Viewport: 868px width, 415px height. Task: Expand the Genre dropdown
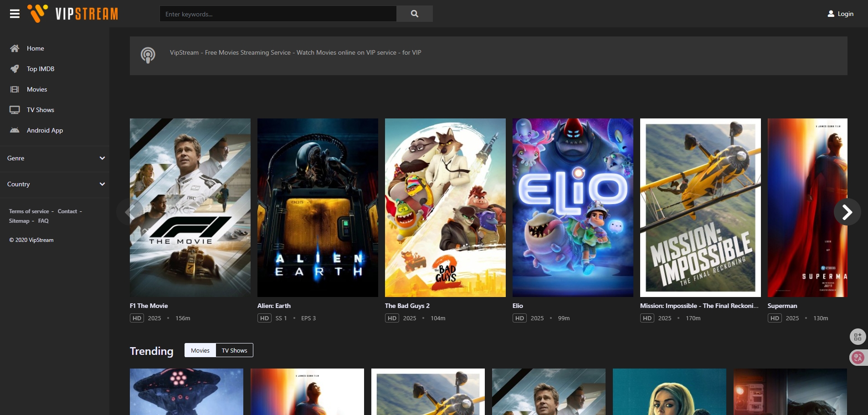[x=102, y=158]
